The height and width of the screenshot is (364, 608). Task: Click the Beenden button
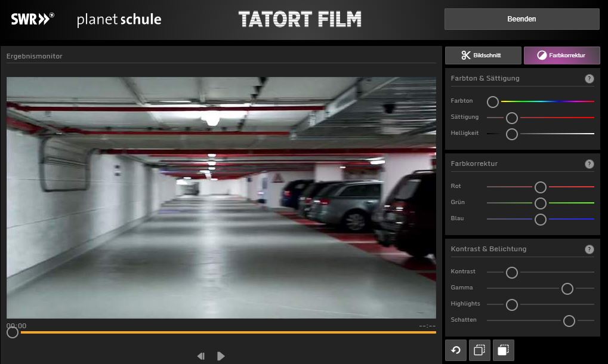(x=521, y=19)
